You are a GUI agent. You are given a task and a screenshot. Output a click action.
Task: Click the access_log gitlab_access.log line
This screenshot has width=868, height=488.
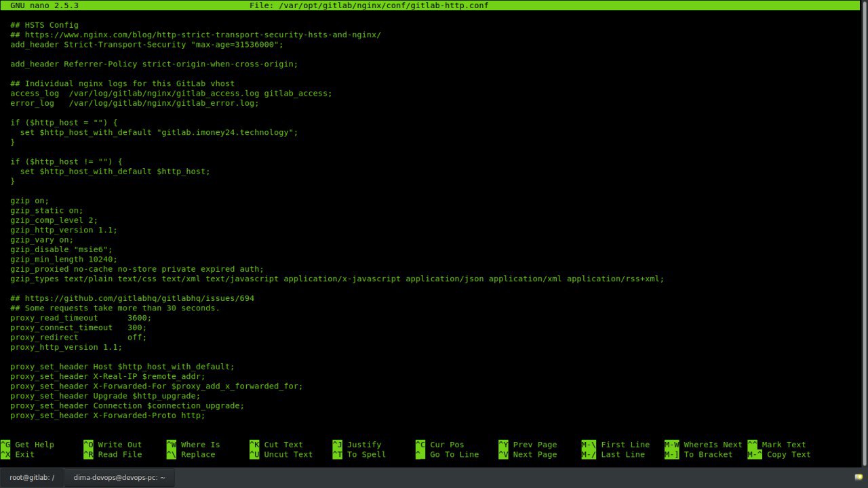point(171,94)
